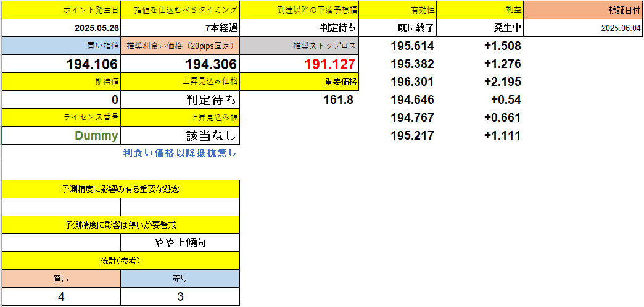Click the price value 196.301
Image resolution: width=644 pixels, height=307 pixels.
coord(413,82)
